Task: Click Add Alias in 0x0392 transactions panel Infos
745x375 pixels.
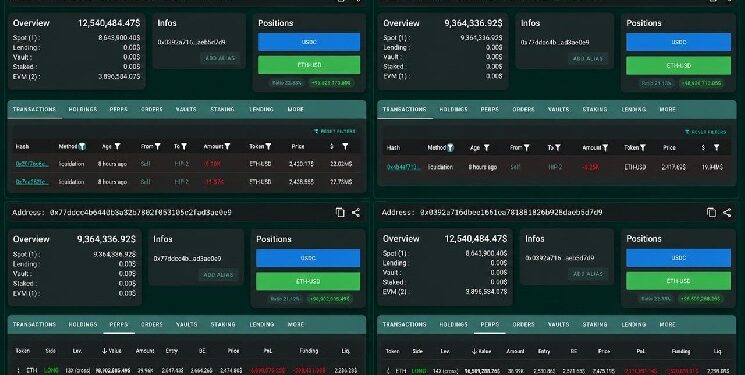Action: point(220,58)
